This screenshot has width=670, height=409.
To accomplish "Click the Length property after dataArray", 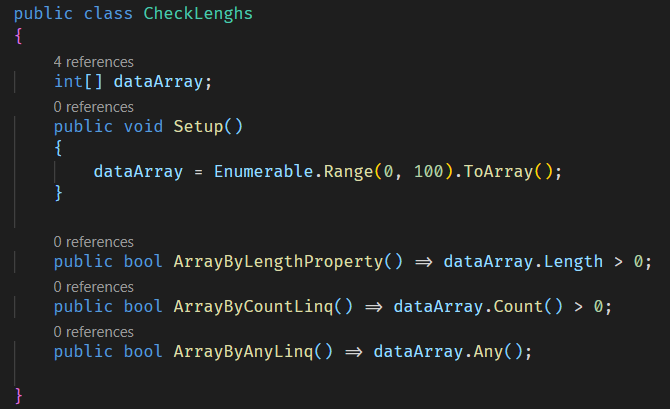I will tap(573, 262).
